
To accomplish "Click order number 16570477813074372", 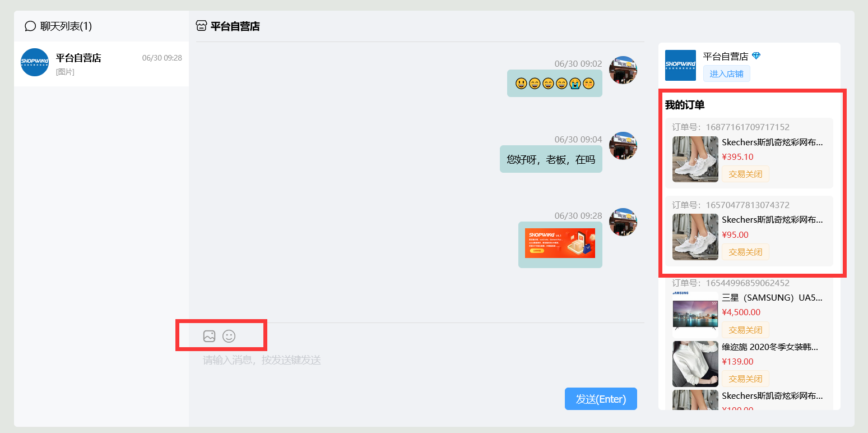I will point(748,205).
